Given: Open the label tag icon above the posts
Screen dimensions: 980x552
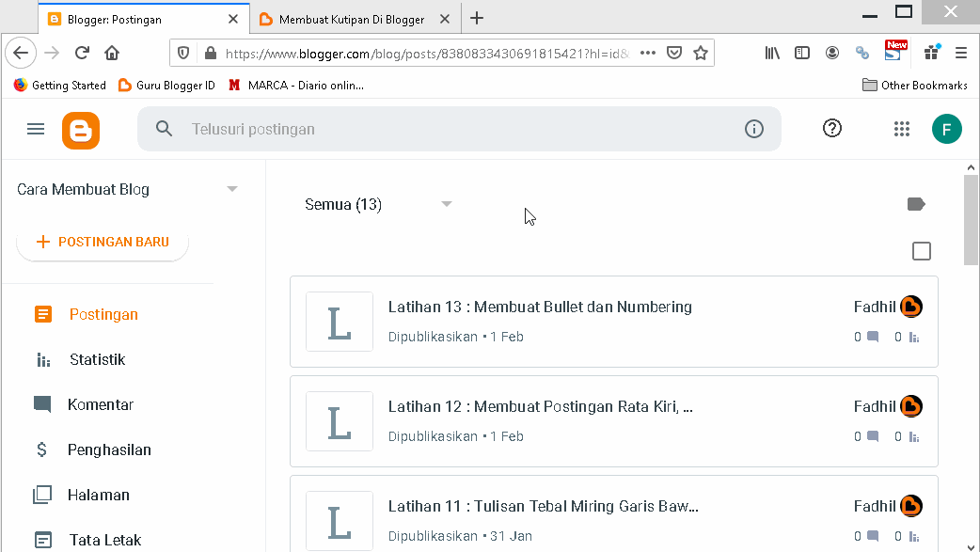Looking at the screenshot, I should pyautogui.click(x=916, y=203).
